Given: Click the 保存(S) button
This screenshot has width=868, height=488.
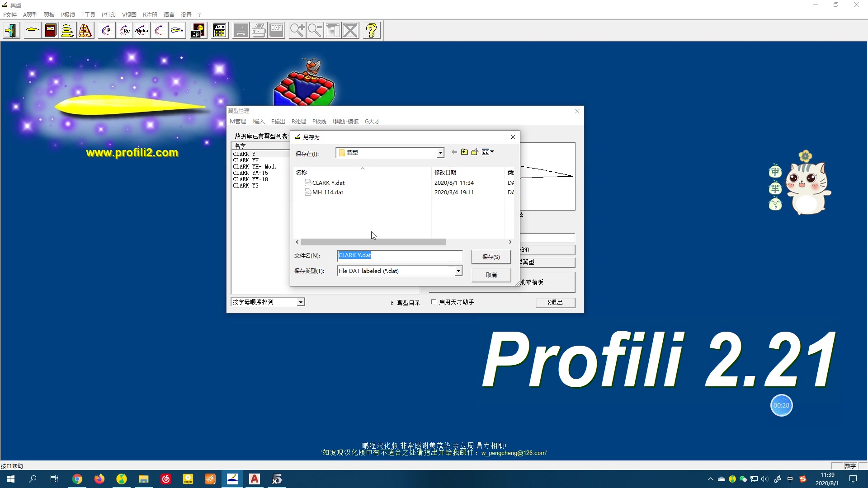Looking at the screenshot, I should tap(491, 257).
